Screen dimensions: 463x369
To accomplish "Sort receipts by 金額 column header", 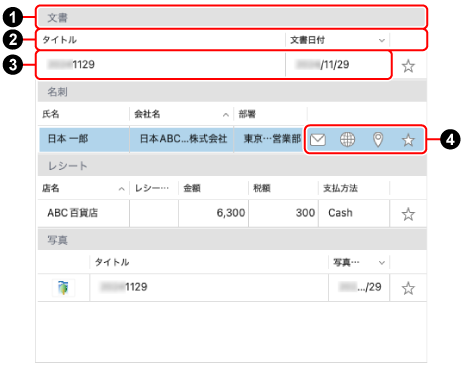I will pos(214,188).
